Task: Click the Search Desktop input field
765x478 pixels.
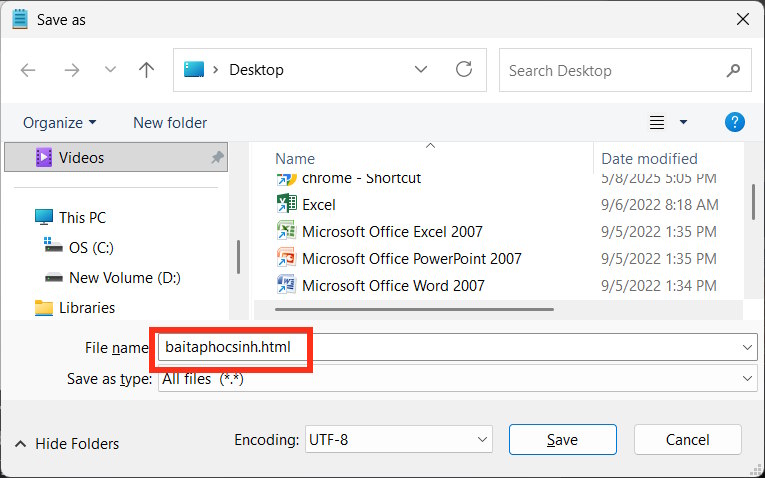Action: coord(610,70)
